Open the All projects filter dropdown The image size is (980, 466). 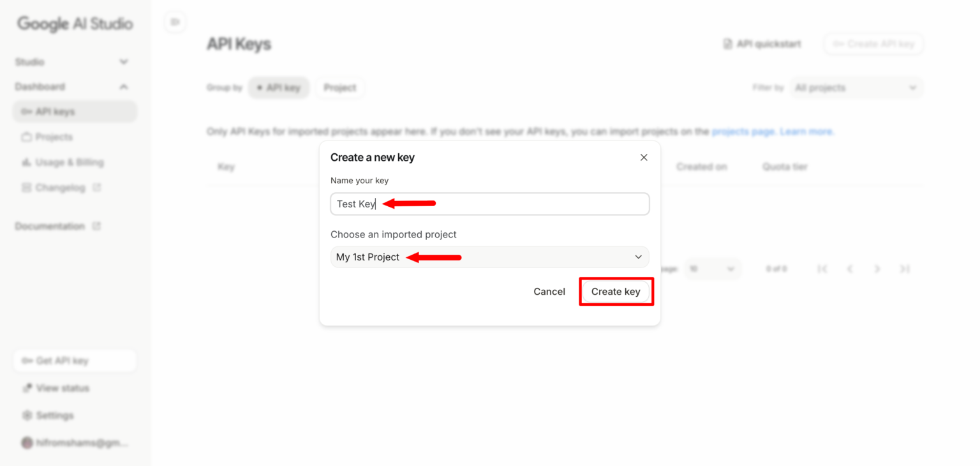click(x=856, y=87)
